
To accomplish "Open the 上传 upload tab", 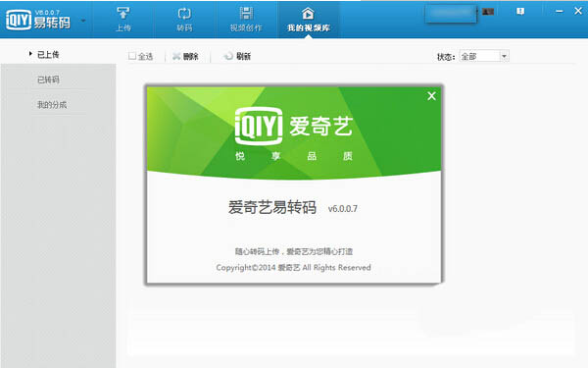I will [123, 20].
